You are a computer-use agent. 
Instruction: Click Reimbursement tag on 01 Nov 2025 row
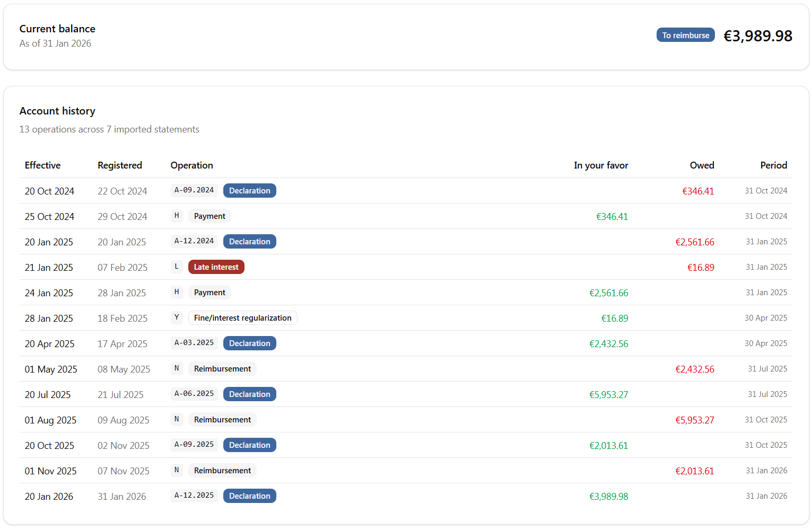click(x=222, y=471)
